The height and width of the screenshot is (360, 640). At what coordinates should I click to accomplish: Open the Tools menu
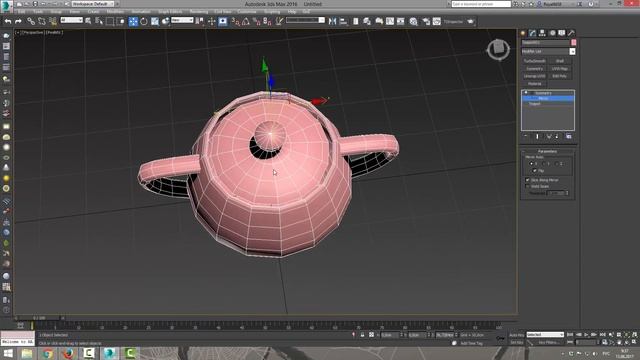tap(38, 12)
